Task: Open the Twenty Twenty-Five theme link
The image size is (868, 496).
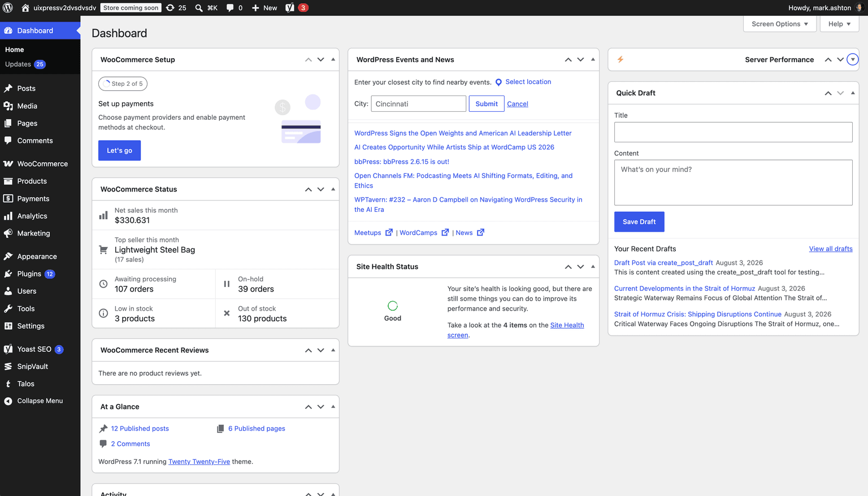Action: coord(199,462)
